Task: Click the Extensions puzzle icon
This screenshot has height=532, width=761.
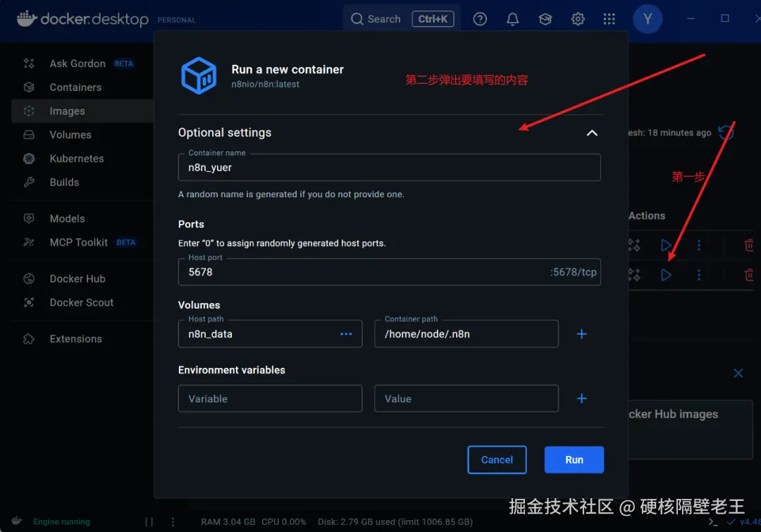Action: 29,339
